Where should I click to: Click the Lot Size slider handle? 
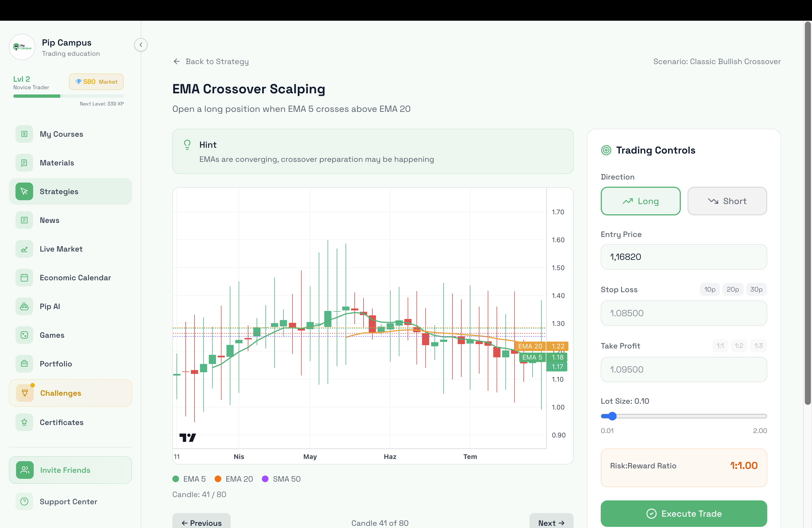612,416
